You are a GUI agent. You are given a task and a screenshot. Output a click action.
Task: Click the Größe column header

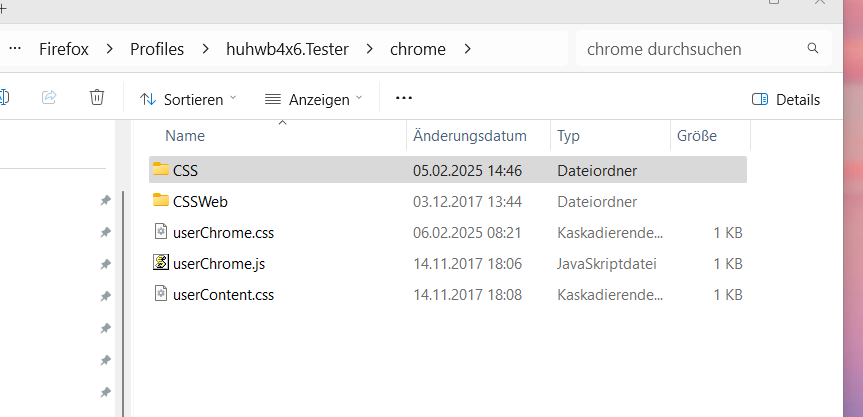(696, 136)
